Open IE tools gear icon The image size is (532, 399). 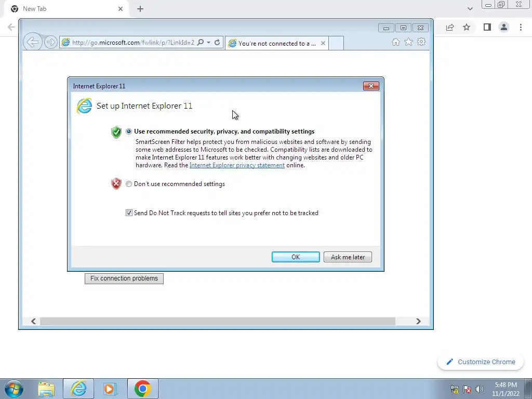[421, 42]
